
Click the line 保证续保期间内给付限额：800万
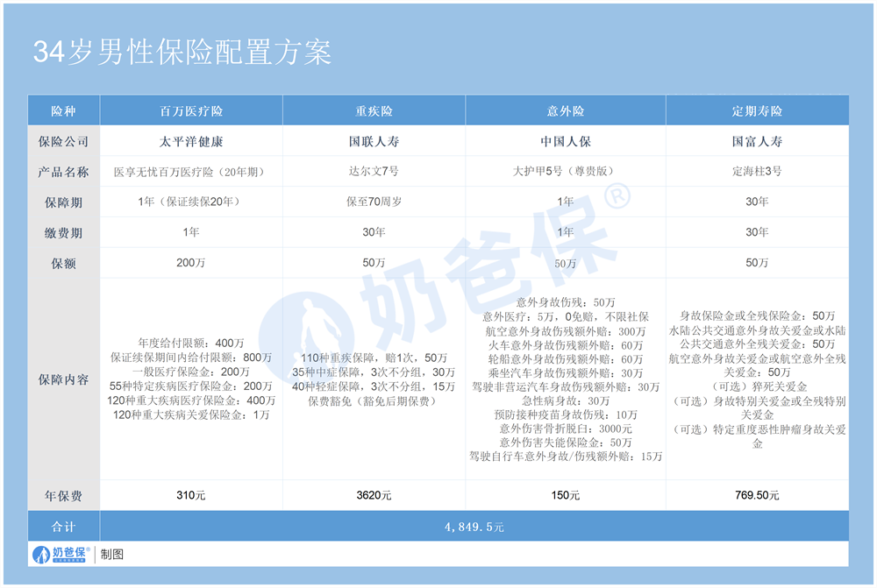(191, 358)
